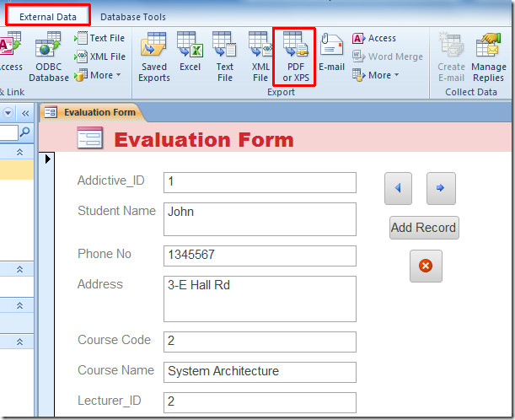Click the Student Name field containing John

point(260,219)
